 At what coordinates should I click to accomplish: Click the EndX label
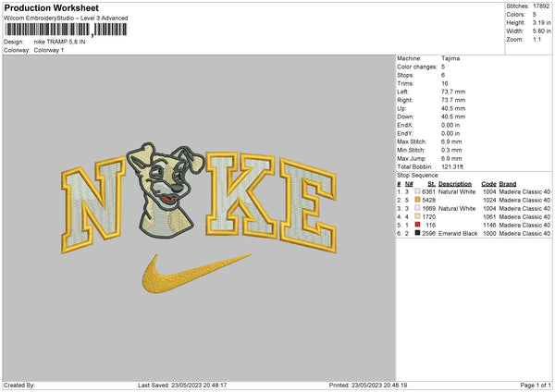405,125
